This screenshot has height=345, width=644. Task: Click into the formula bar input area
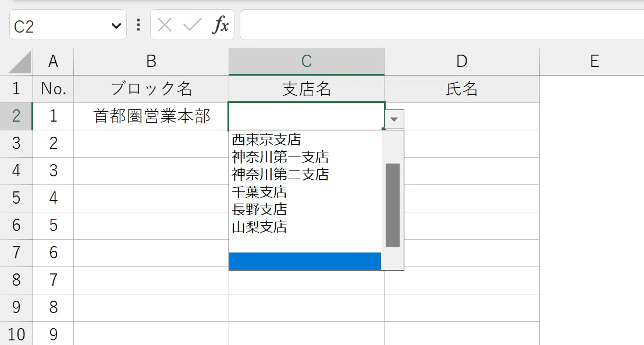click(x=442, y=26)
